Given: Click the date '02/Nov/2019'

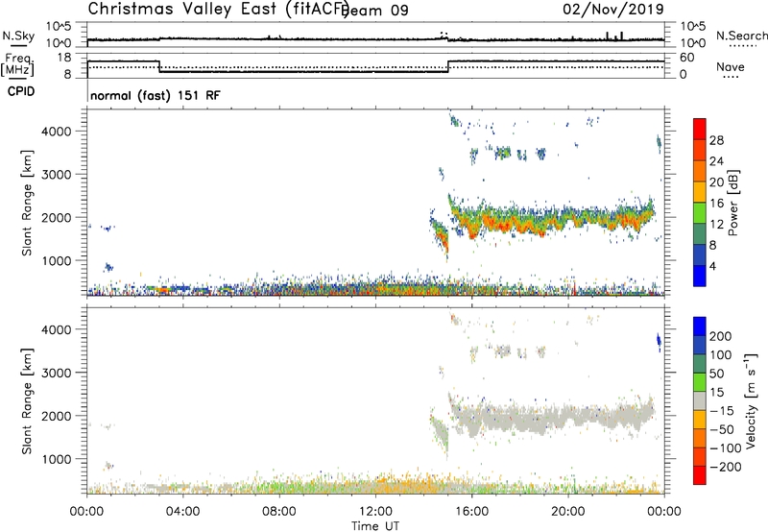Looking at the screenshot, I should [x=613, y=9].
